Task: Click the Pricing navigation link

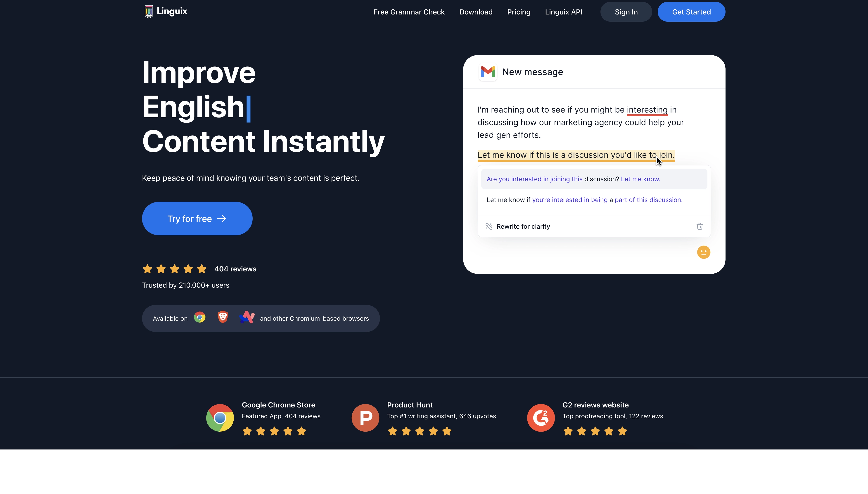Action: 519,11
